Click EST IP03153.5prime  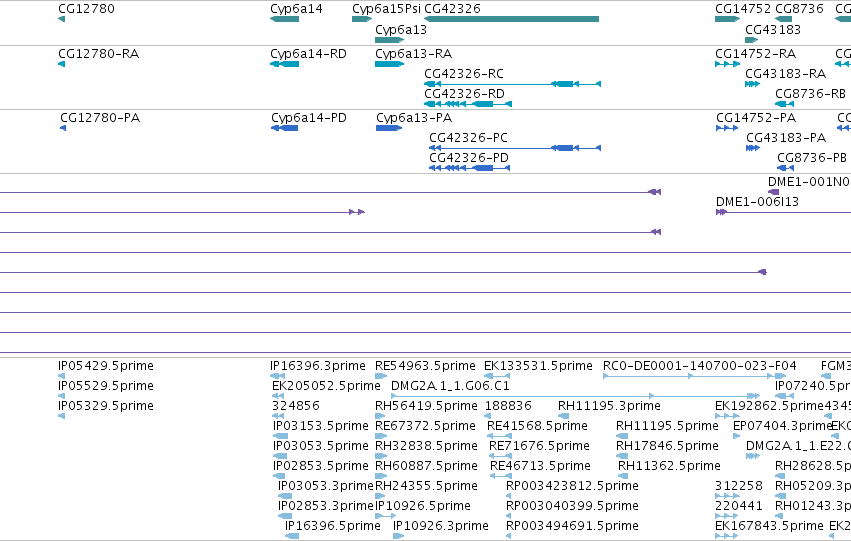(x=321, y=426)
